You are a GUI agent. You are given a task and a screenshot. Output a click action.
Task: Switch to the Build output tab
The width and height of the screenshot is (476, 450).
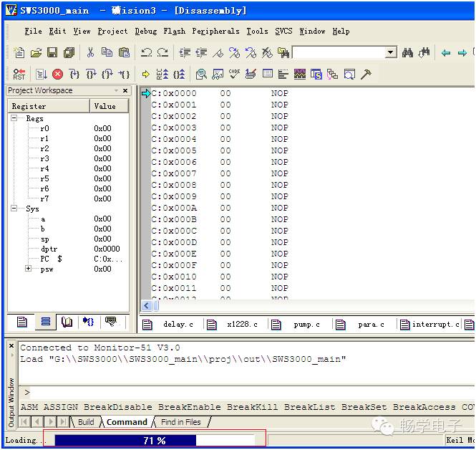tap(86, 422)
